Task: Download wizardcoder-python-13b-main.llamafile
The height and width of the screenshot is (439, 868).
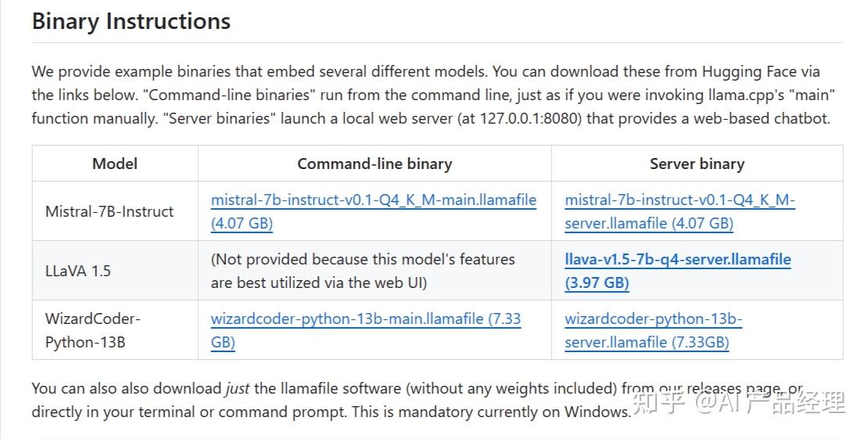Action: pos(365,319)
